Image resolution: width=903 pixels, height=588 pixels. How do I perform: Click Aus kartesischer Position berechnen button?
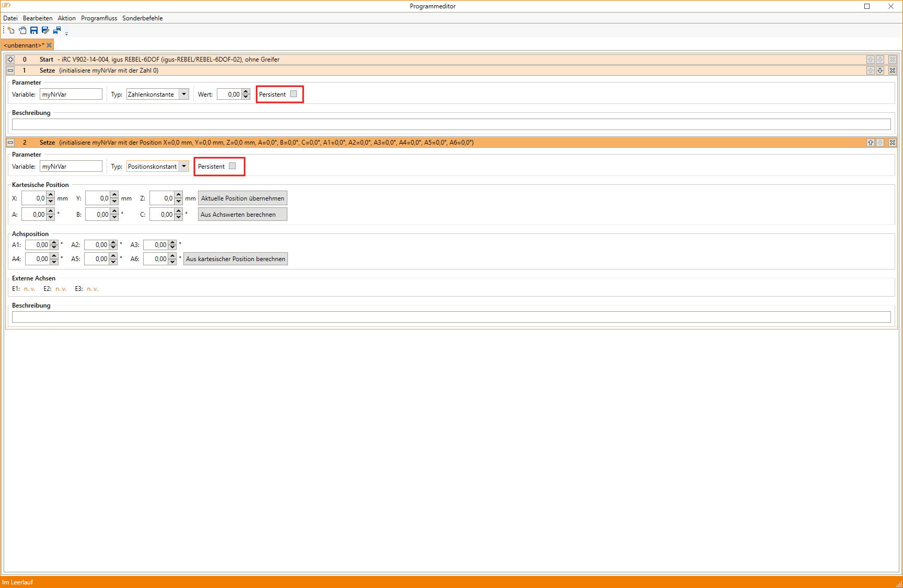[x=235, y=259]
